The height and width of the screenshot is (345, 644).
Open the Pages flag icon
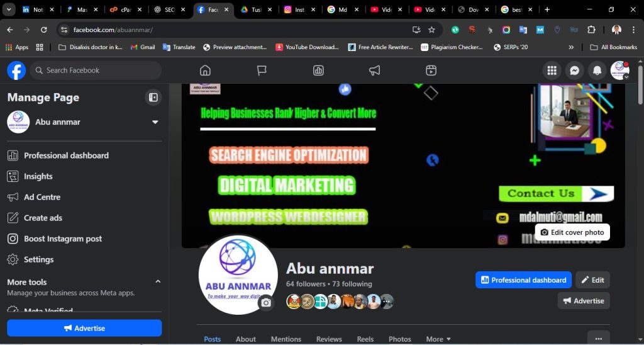pyautogui.click(x=262, y=71)
